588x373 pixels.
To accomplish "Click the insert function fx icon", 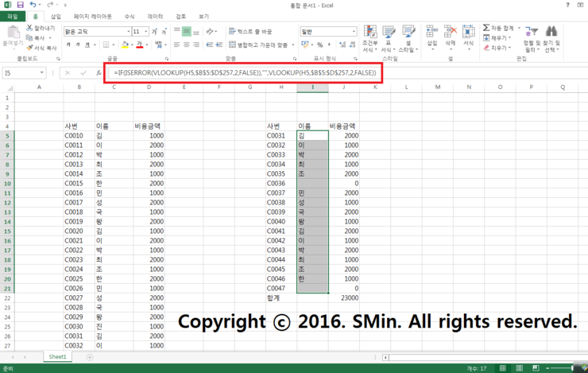I will (99, 73).
